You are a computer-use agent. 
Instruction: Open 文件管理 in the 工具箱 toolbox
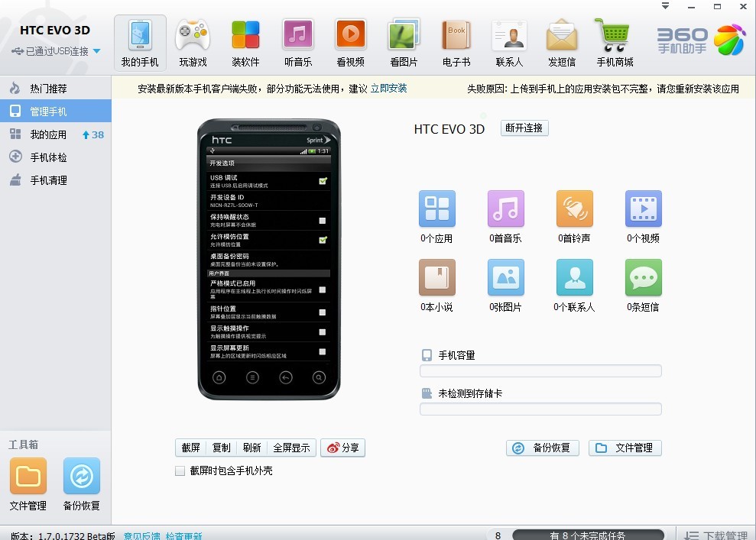pyautogui.click(x=28, y=483)
